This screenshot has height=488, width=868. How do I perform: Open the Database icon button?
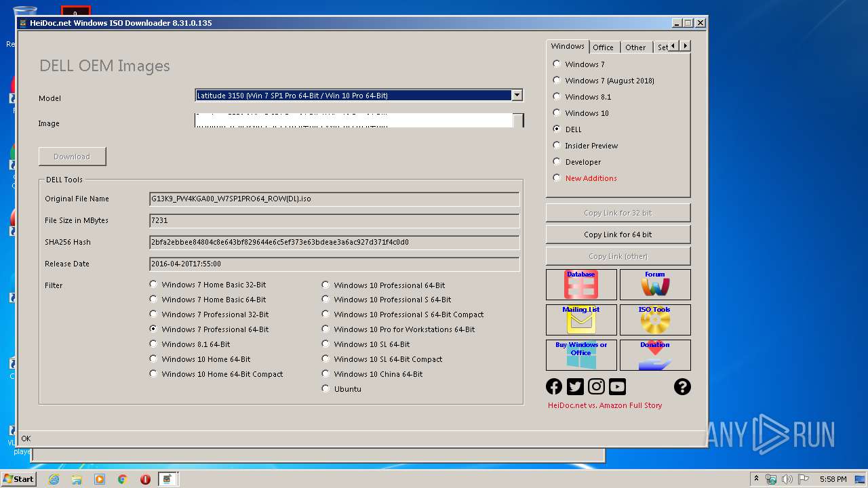click(x=581, y=285)
